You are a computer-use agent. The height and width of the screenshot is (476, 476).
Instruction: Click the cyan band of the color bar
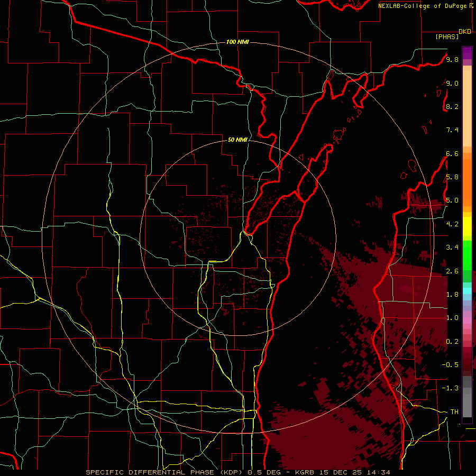[x=467, y=291]
